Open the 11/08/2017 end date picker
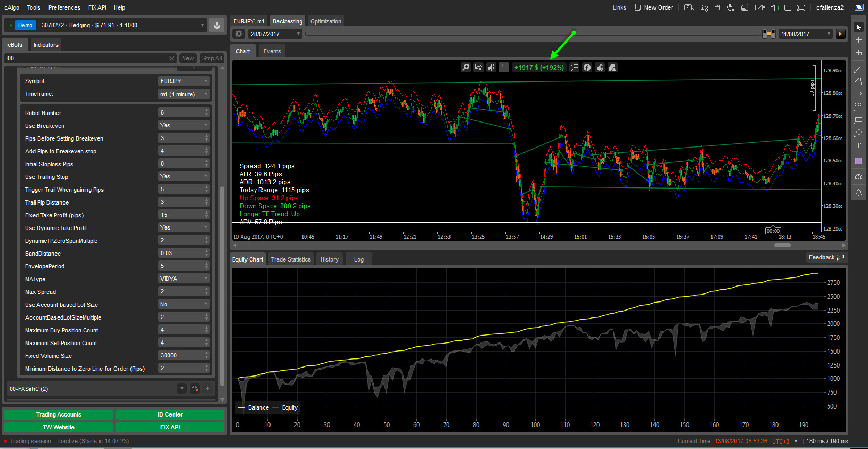Viewport: 868px width, 449px height. pyautogui.click(x=805, y=34)
